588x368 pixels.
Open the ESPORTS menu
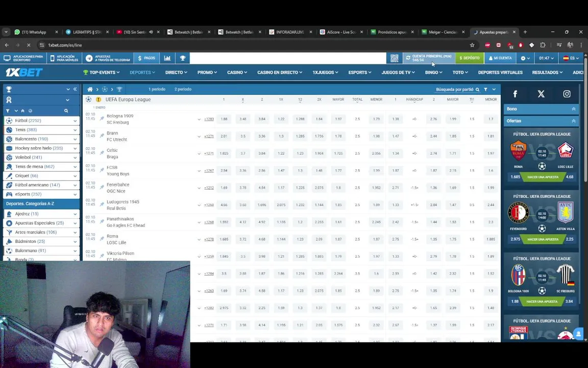coord(360,73)
